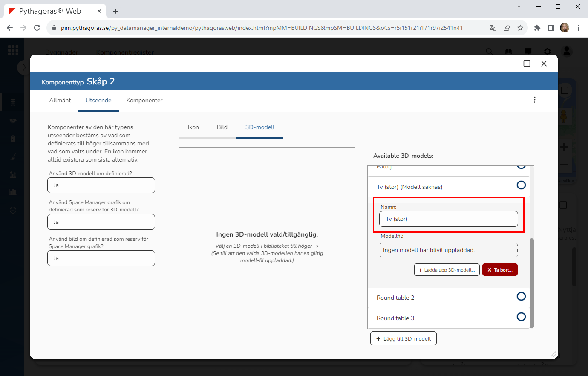Bookmark this page with the star icon
The width and height of the screenshot is (588, 376).
[x=520, y=28]
